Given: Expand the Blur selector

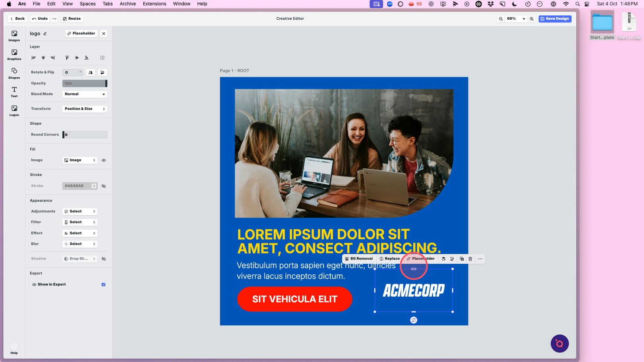Looking at the screenshot, I should (x=80, y=244).
